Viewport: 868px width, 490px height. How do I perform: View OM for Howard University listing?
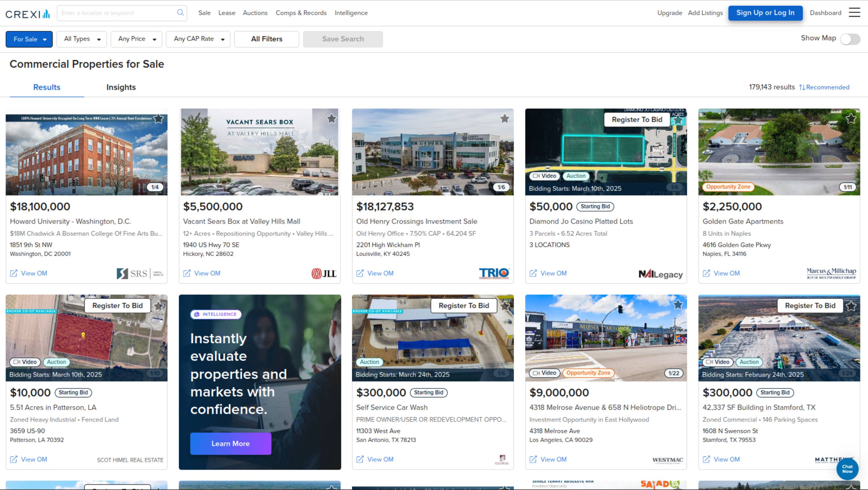(29, 273)
